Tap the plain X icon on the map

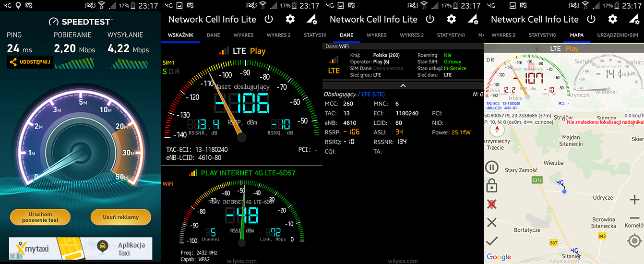492,222
